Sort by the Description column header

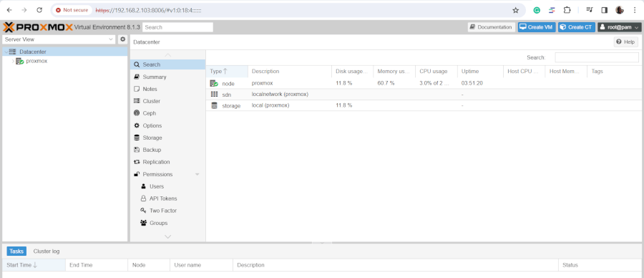coord(290,71)
